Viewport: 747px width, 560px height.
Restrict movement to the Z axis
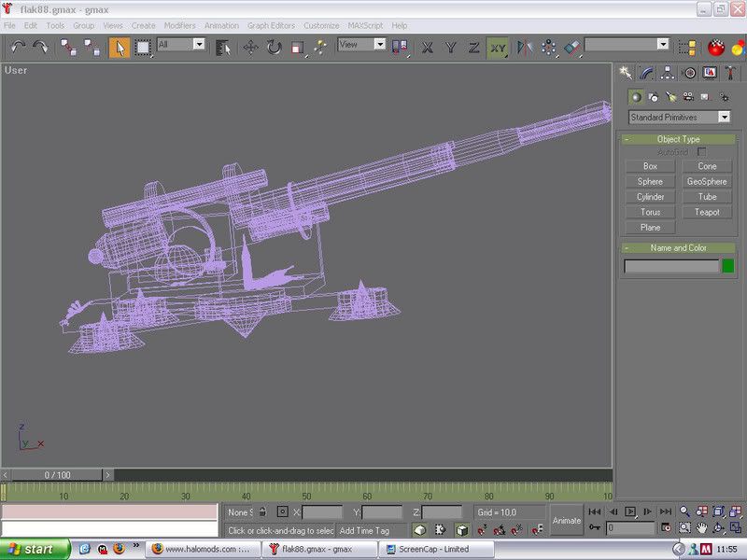tap(473, 48)
